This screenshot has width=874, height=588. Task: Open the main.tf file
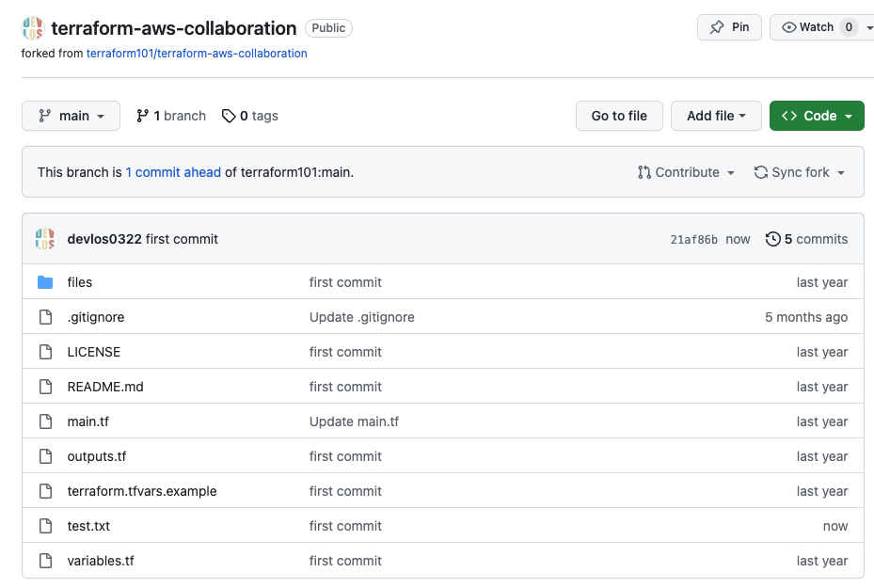(88, 421)
